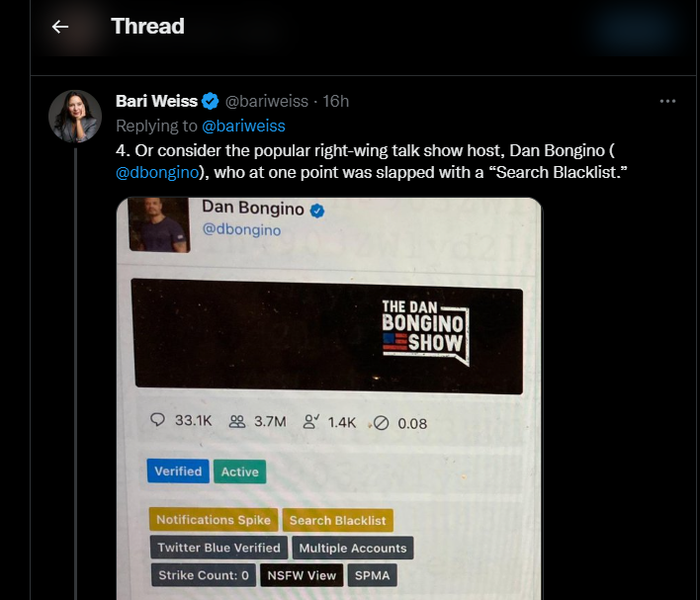Viewport: 700px width, 600px height.
Task: Click the 3.7M followers people icon
Action: 237,421
